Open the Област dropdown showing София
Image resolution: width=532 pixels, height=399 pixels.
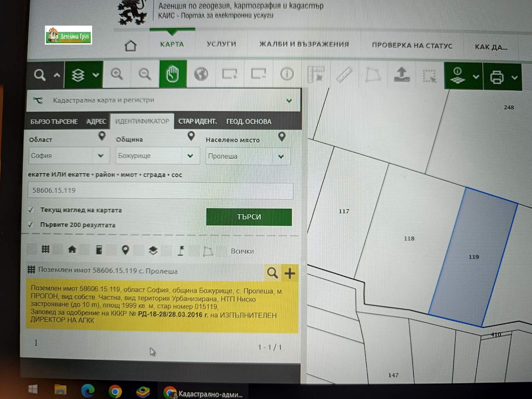pos(69,156)
